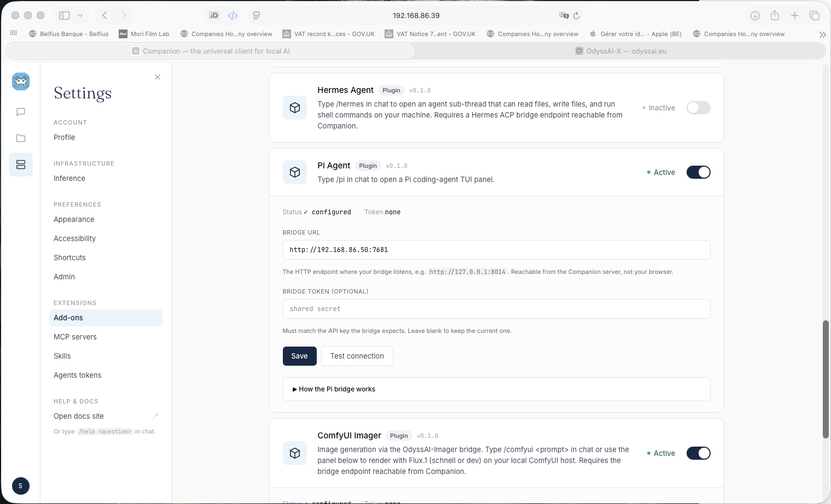Close the Settings panel with X

pos(158,77)
